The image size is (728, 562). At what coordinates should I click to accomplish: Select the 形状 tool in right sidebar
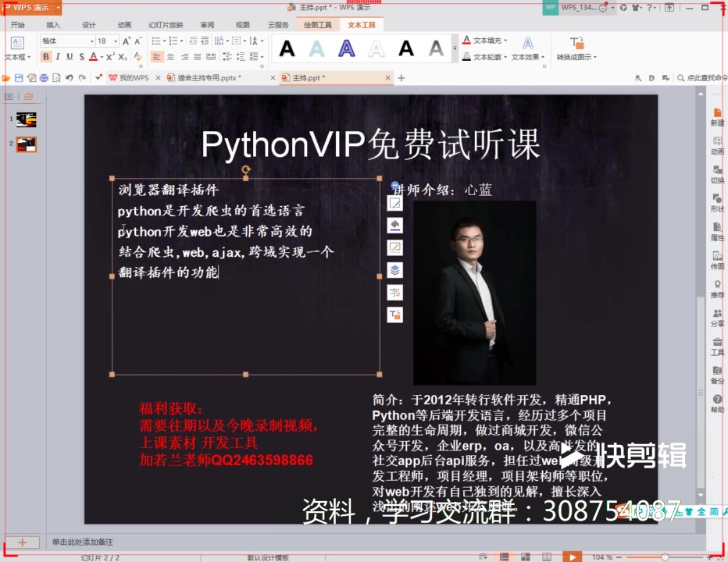718,205
